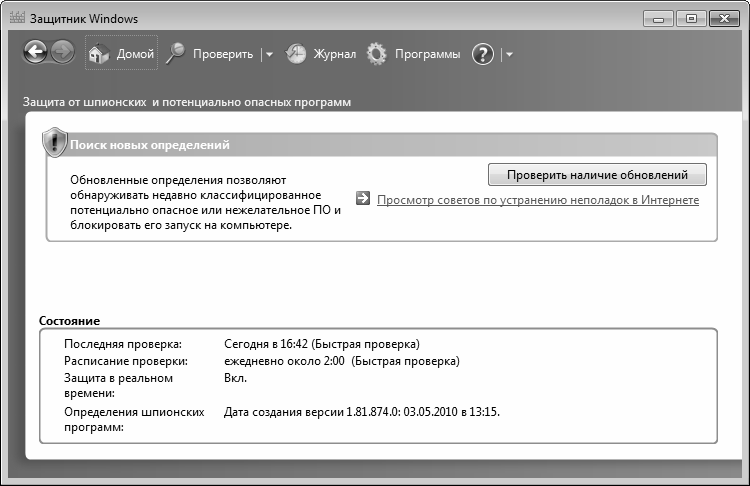The width and height of the screenshot is (750, 486).
Task: Click the Обновленные определения description paragraph
Action: point(205,202)
